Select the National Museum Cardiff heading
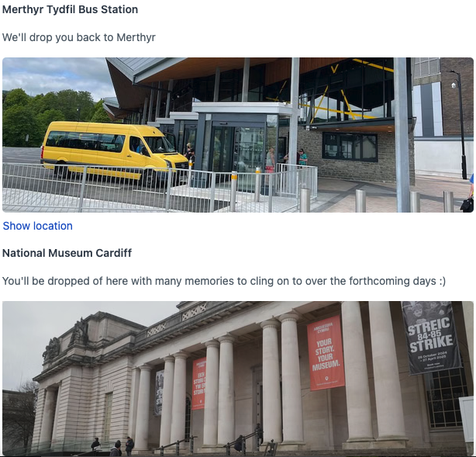476x457 pixels. (x=67, y=253)
